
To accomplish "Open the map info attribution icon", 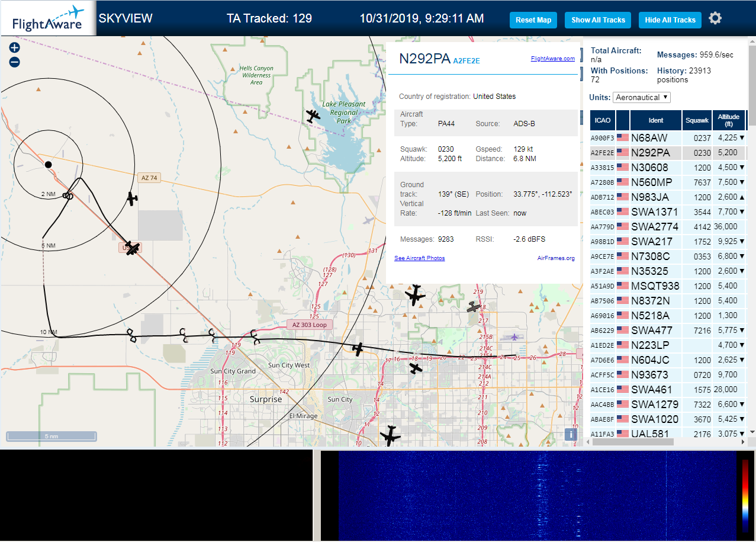I will coord(571,434).
